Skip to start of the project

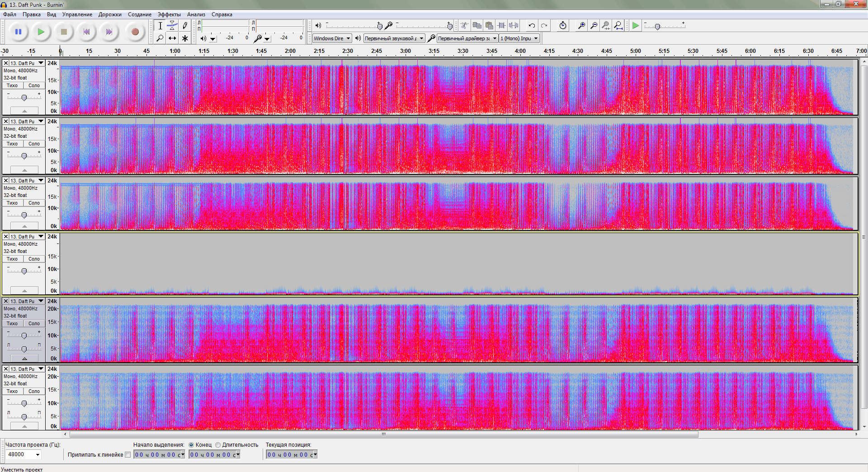coord(86,32)
